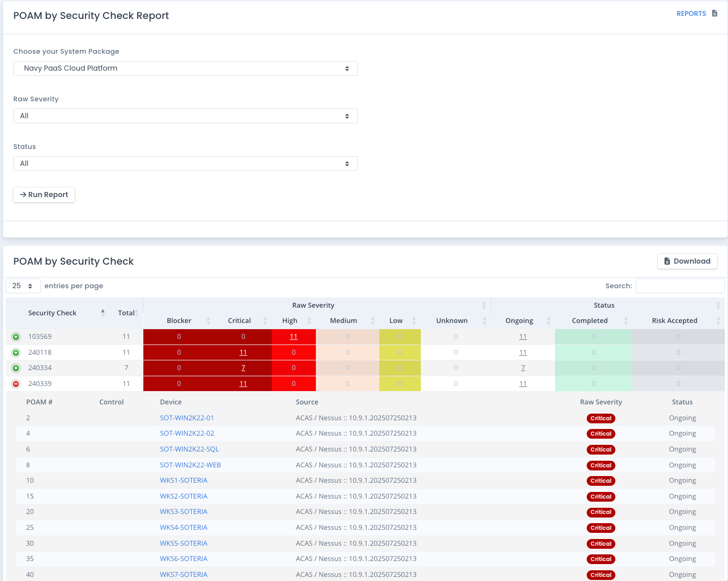
Task: Sort by Blocker column
Action: pos(179,320)
